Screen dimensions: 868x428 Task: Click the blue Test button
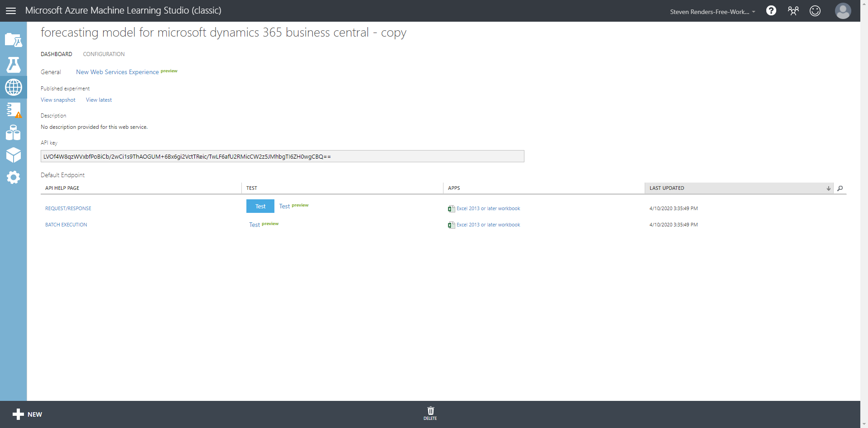260,206
